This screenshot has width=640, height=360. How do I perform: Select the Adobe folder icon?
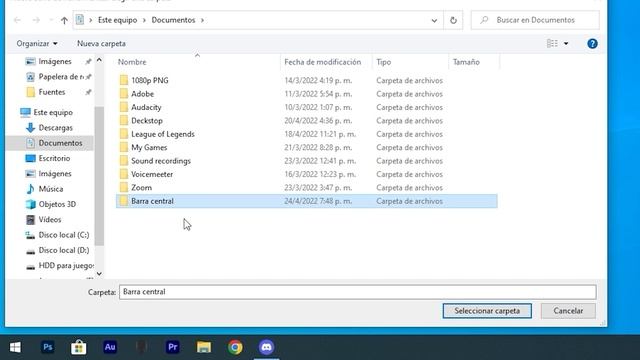click(124, 94)
